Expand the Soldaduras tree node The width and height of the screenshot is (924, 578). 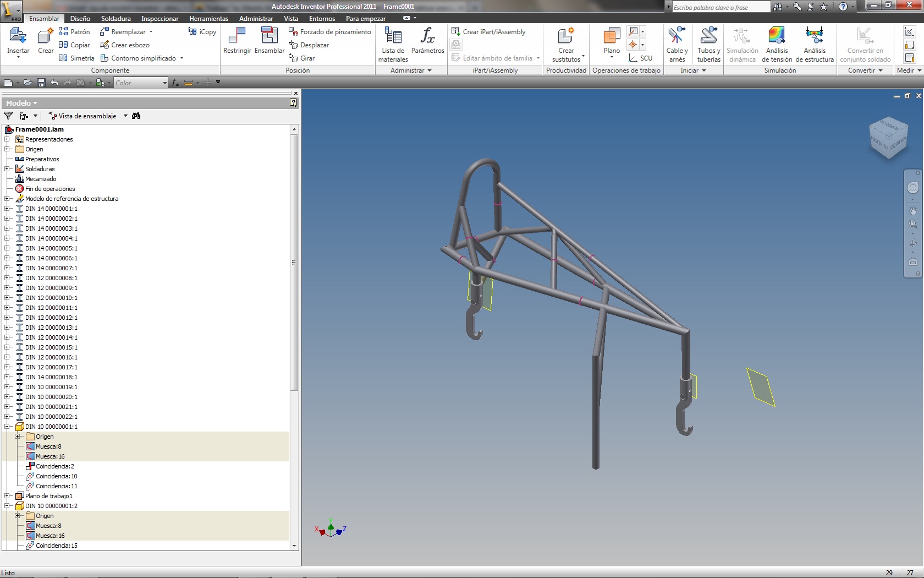coord(7,169)
